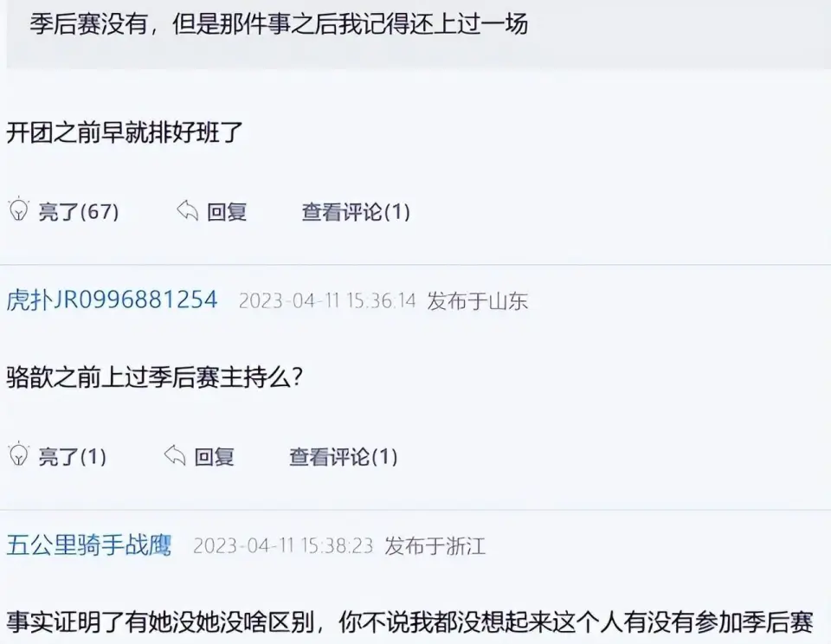831x644 pixels.
Task: Like the comment showing 亮了(1)
Action: (73, 456)
